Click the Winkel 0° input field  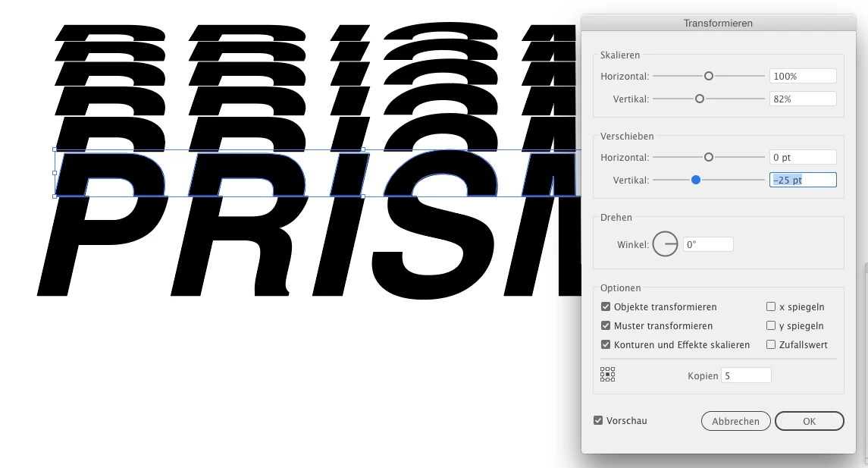[708, 244]
